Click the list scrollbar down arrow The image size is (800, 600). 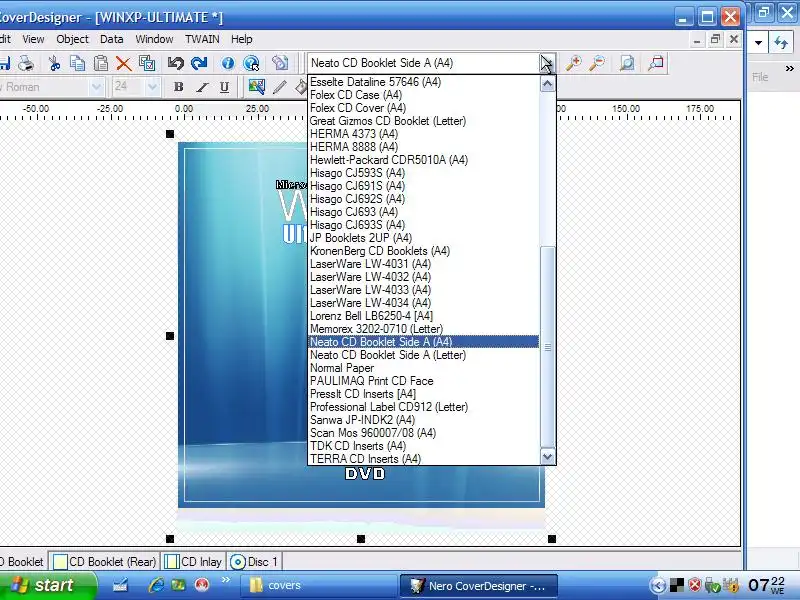547,457
